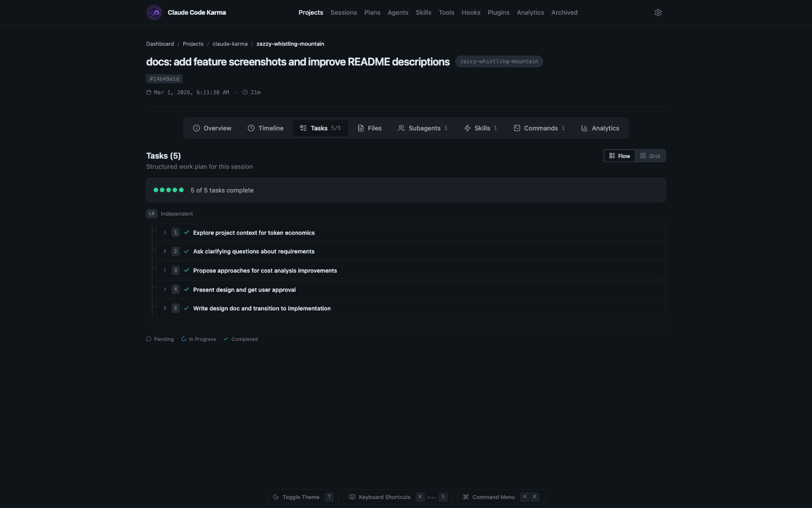812x508 pixels.
Task: Click the clock icon beside 21m duration
Action: pyautogui.click(x=245, y=93)
